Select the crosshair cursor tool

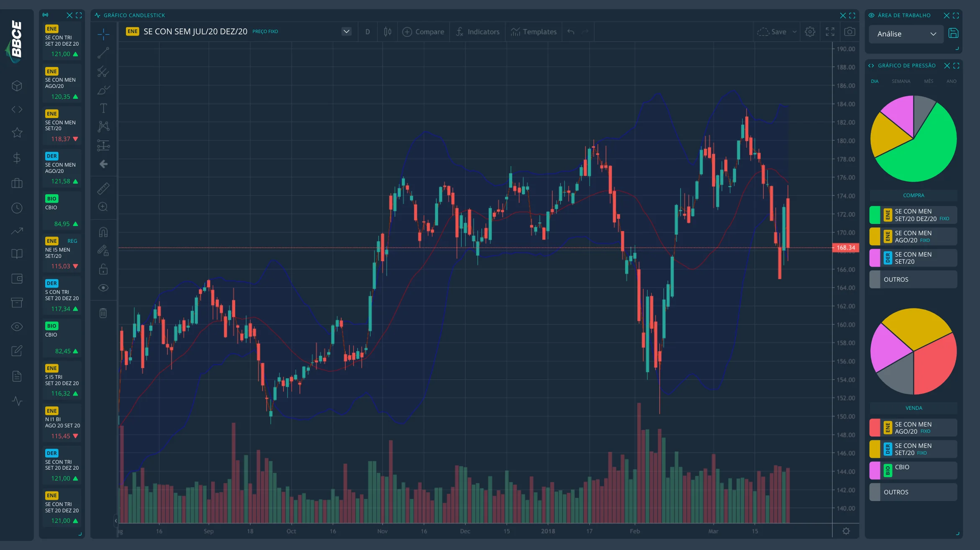pos(103,34)
